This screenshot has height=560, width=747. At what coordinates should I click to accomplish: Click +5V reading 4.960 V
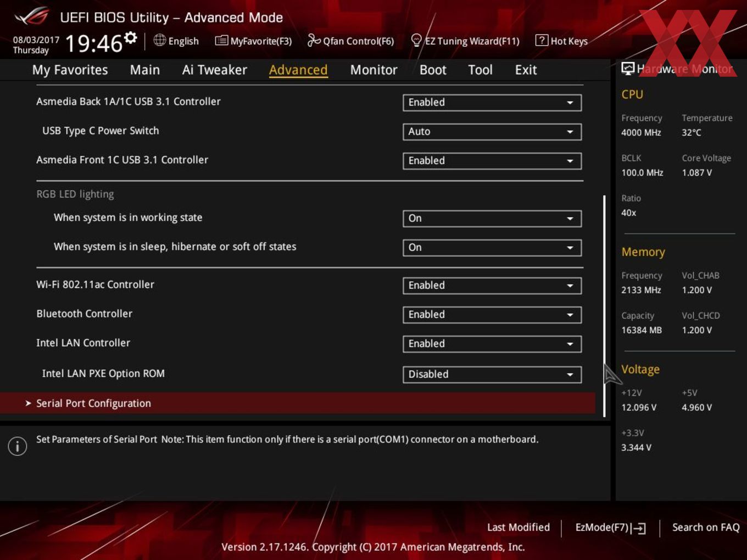point(696,407)
